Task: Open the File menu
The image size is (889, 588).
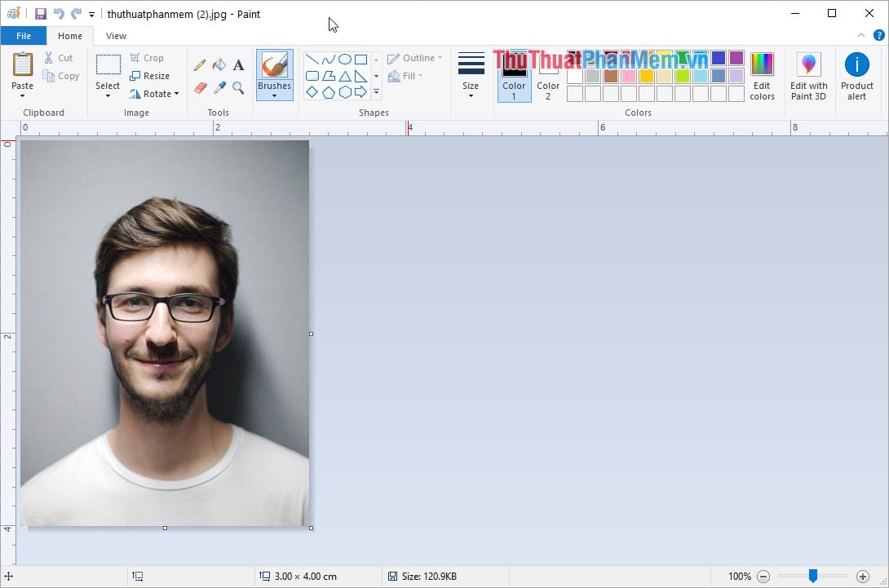Action: pyautogui.click(x=24, y=36)
